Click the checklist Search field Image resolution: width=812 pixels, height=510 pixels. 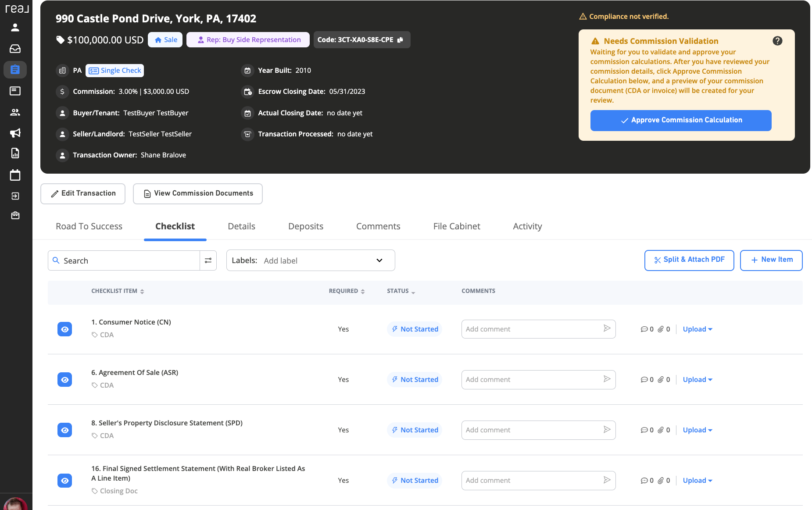(124, 260)
